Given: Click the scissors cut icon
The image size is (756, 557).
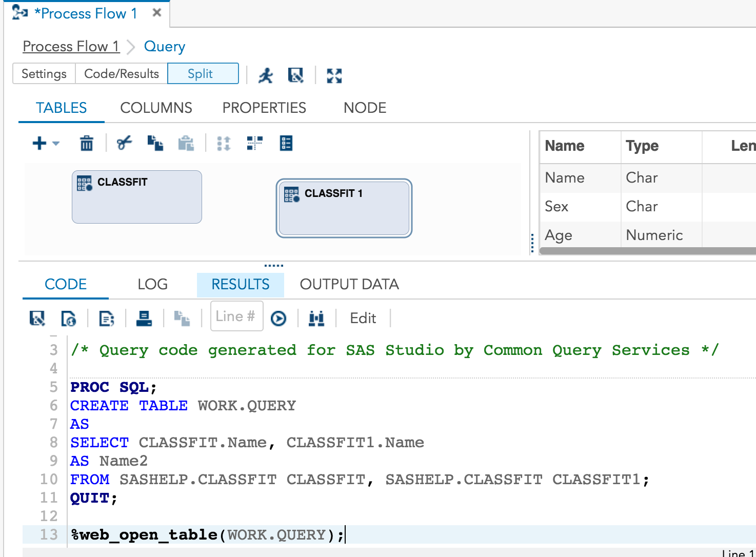Looking at the screenshot, I should 124,143.
